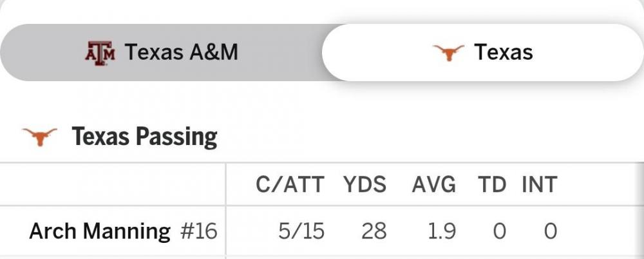Image resolution: width=644 pixels, height=259 pixels.
Task: Sort by the INT column header
Action: [x=540, y=185]
